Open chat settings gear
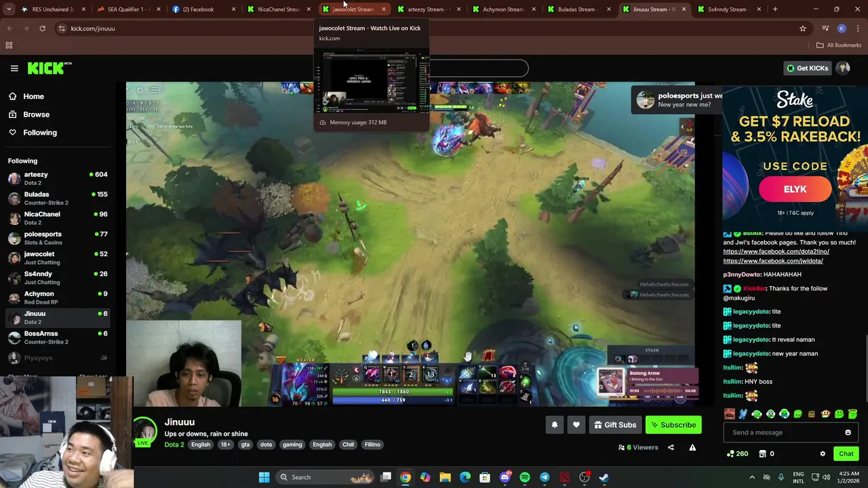The height and width of the screenshot is (488, 868). pos(823,453)
